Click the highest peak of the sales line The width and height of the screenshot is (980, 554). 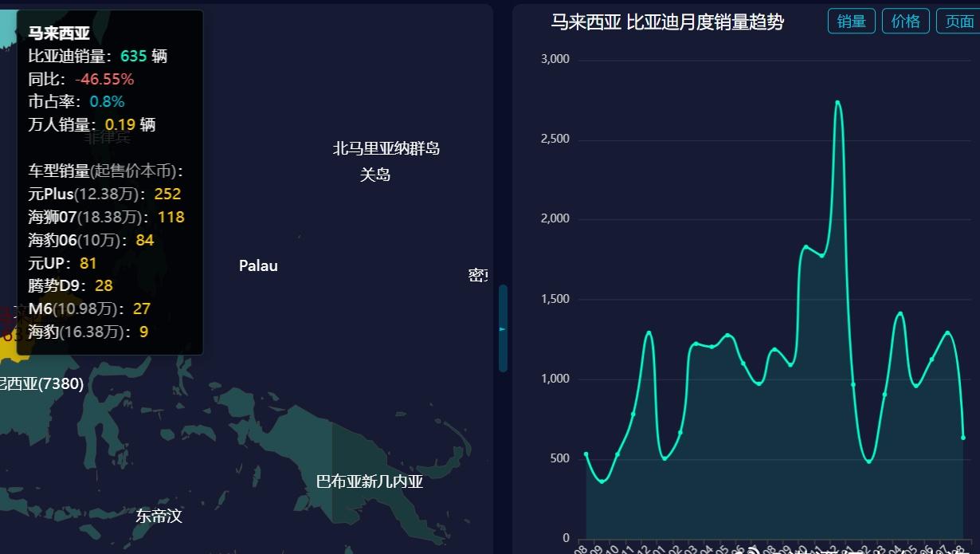(x=837, y=101)
